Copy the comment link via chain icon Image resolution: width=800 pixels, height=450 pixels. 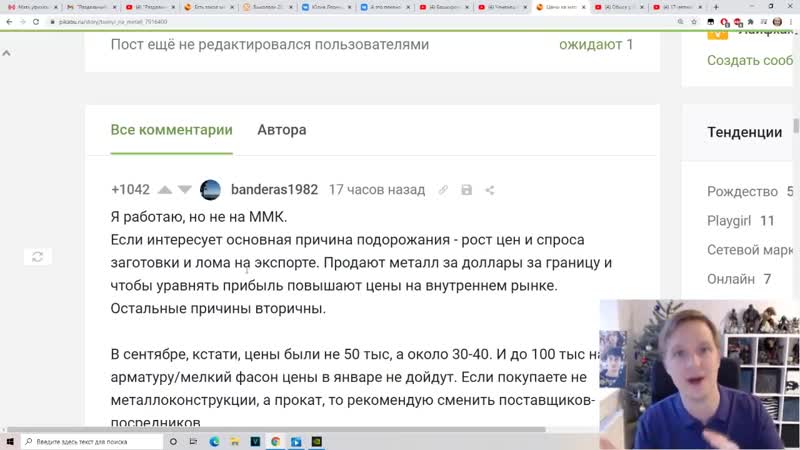tap(443, 190)
